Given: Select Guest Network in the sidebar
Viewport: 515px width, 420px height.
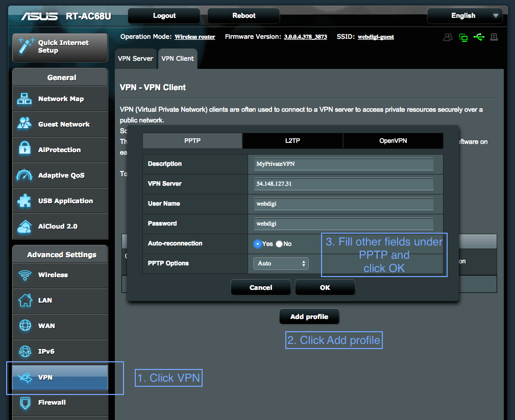Looking at the screenshot, I should [x=60, y=124].
